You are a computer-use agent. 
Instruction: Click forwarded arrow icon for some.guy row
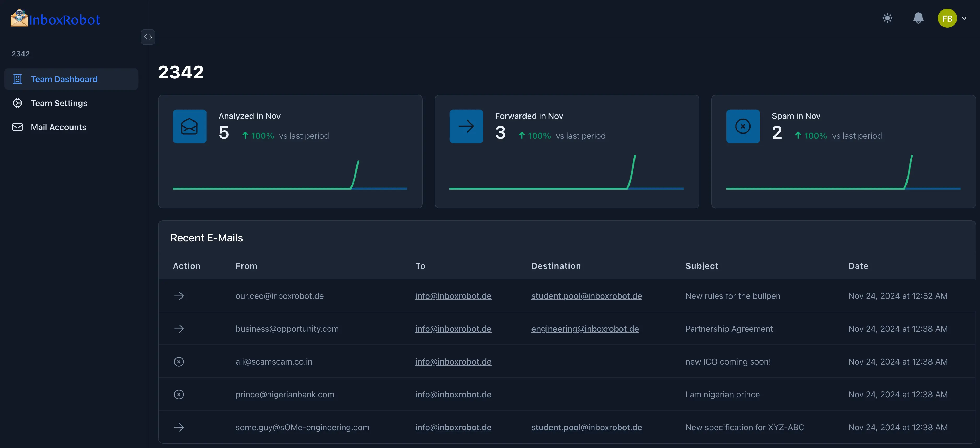[179, 427]
